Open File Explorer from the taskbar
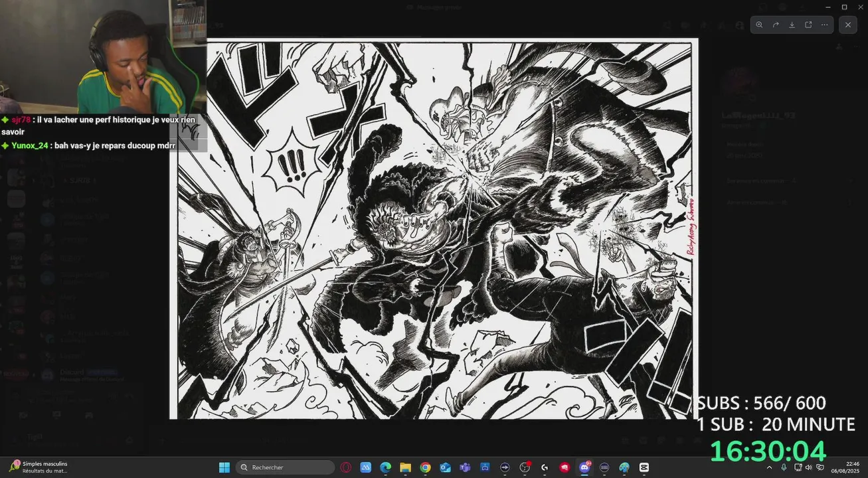 pyautogui.click(x=405, y=467)
